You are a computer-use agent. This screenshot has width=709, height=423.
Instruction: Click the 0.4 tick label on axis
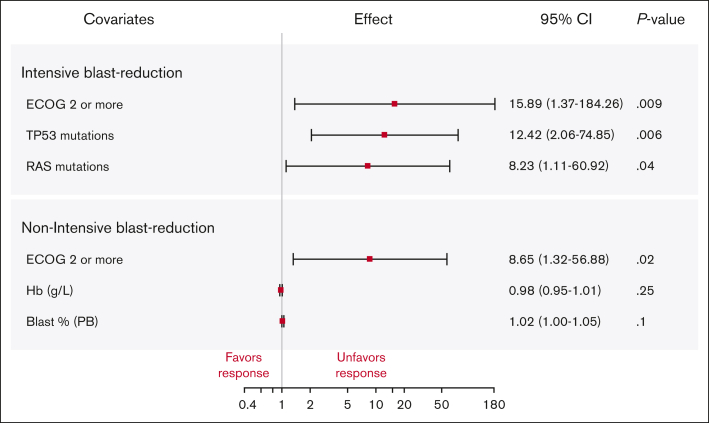click(247, 404)
